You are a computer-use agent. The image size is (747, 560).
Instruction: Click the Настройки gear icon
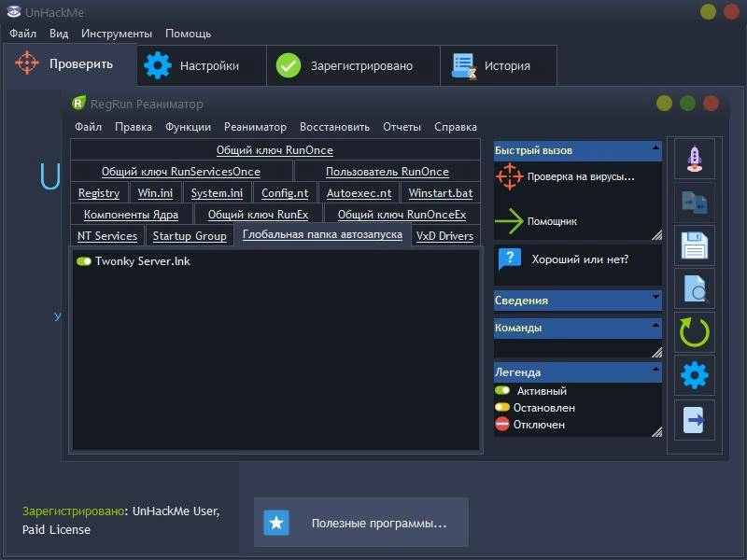pos(158,65)
